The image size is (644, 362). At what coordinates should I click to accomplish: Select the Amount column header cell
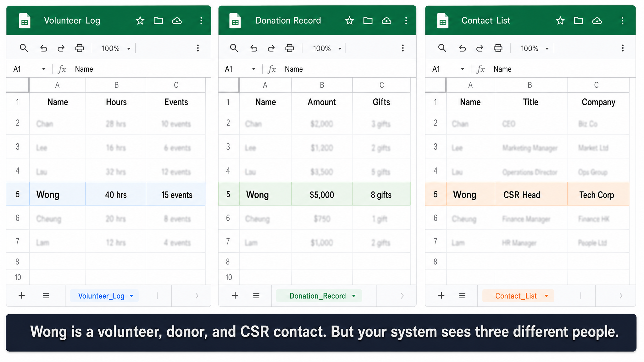tap(322, 102)
